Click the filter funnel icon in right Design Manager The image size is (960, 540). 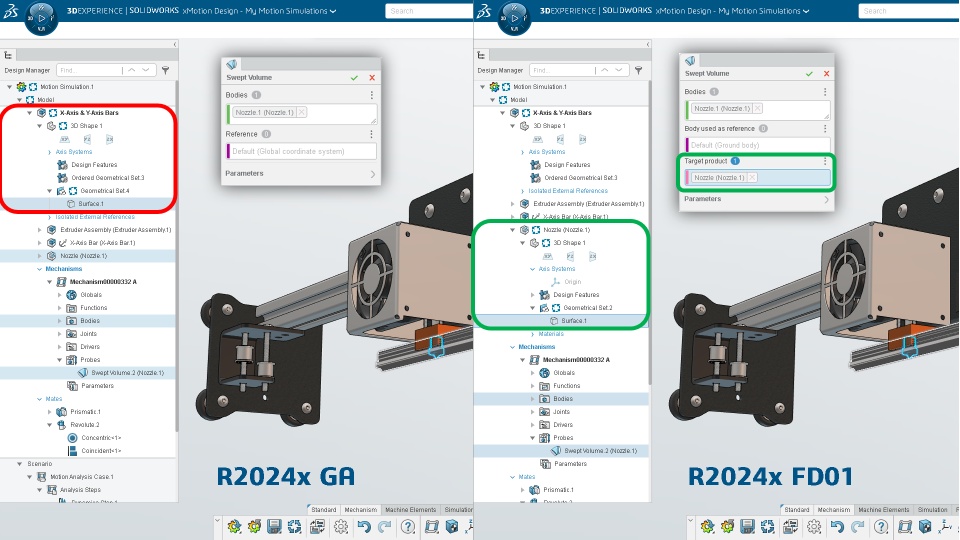click(638, 70)
